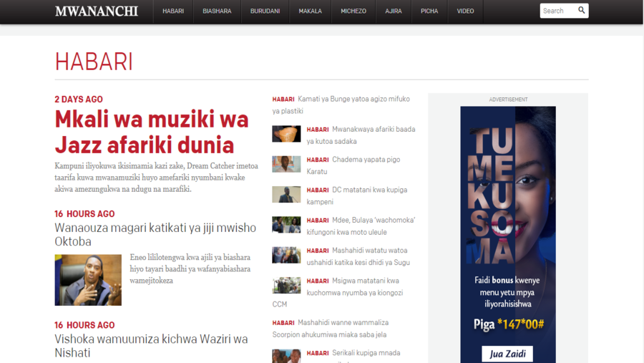Click into the Search input field

coord(557,11)
